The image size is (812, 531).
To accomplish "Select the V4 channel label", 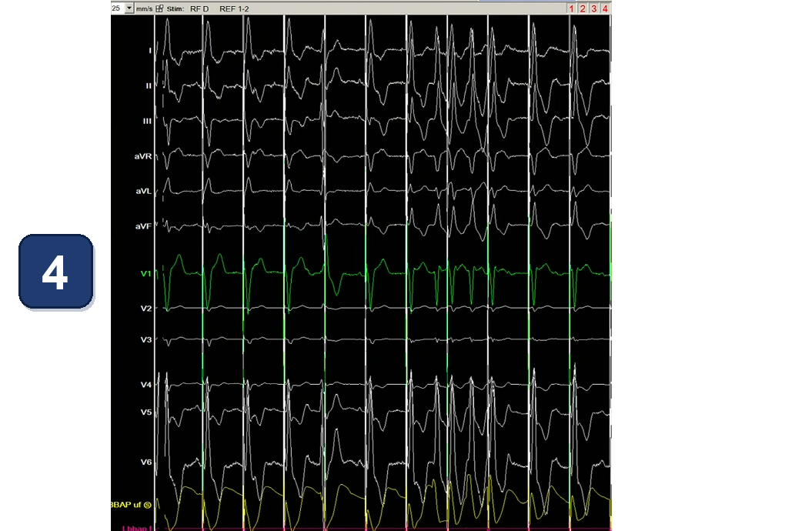I will (146, 385).
